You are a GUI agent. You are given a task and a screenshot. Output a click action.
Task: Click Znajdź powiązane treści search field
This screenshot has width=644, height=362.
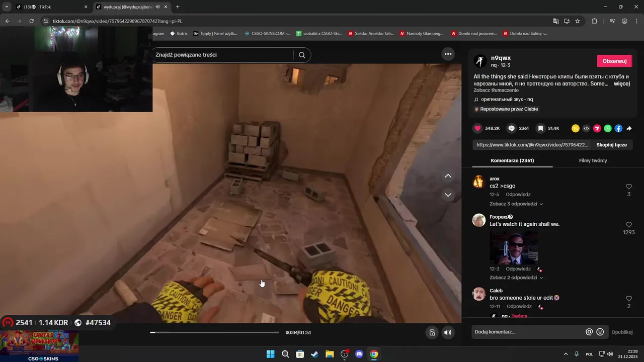(223, 55)
